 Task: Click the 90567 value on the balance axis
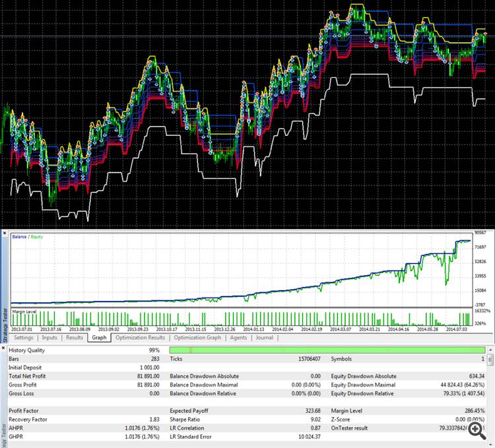tap(480, 232)
